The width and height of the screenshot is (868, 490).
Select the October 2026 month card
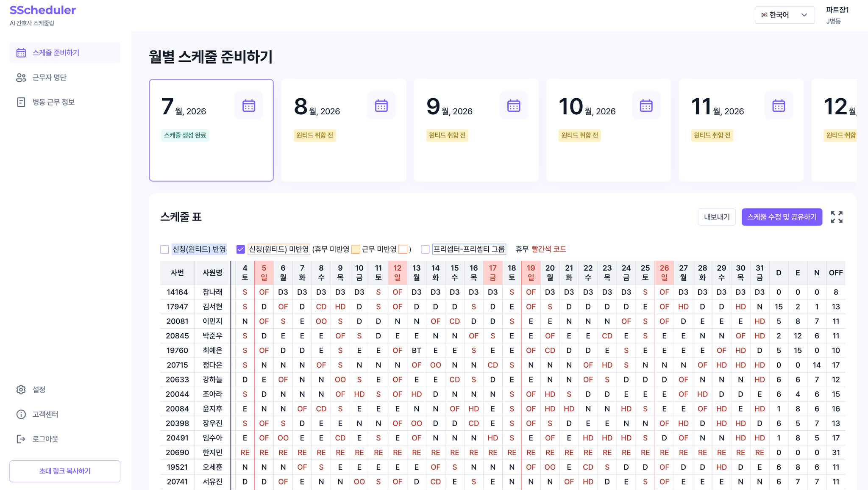click(609, 130)
